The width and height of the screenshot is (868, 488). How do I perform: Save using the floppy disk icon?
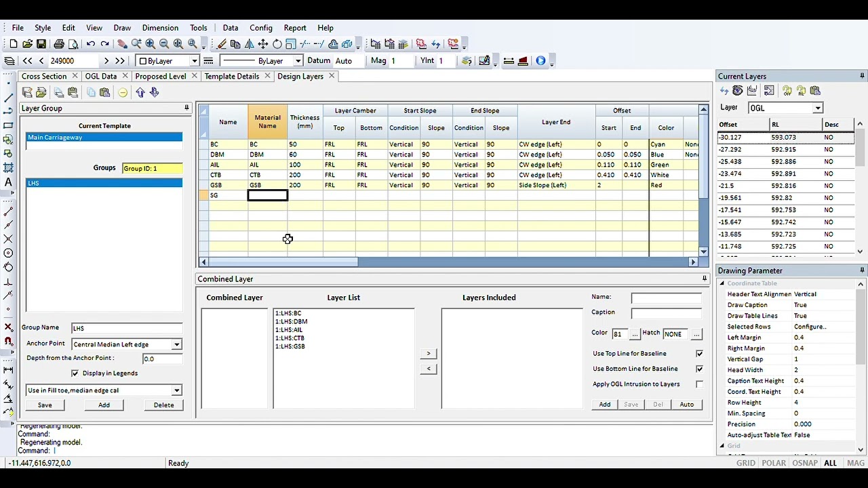pyautogui.click(x=41, y=44)
